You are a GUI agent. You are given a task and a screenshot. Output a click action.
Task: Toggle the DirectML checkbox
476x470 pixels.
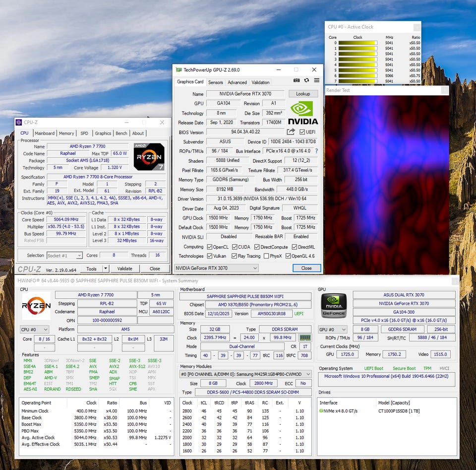click(294, 247)
